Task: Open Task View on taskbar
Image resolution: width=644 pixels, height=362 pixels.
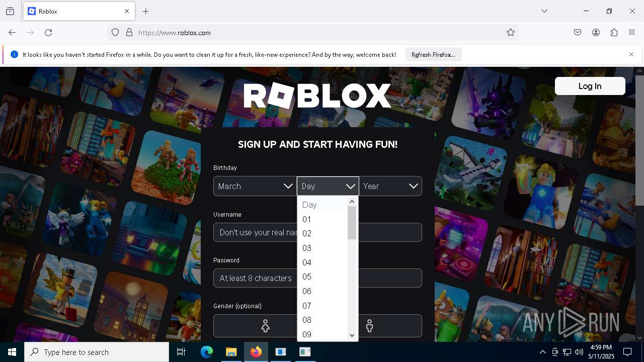Action: click(x=181, y=352)
